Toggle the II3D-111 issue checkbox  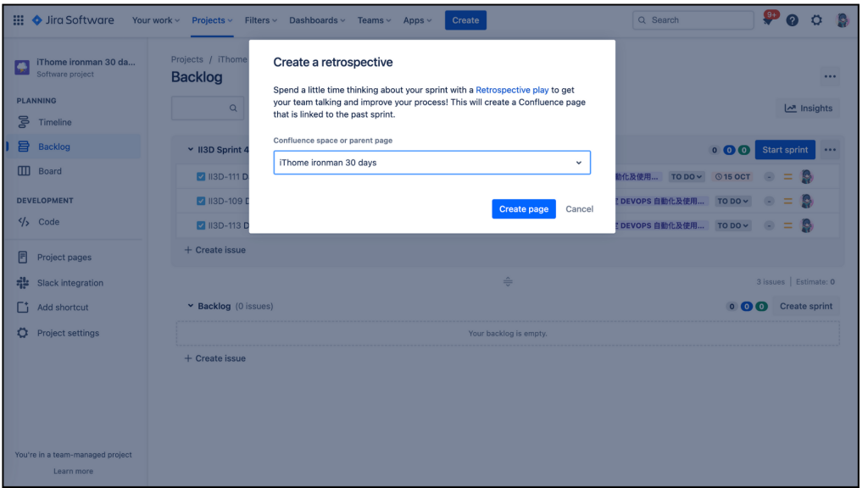click(x=201, y=176)
